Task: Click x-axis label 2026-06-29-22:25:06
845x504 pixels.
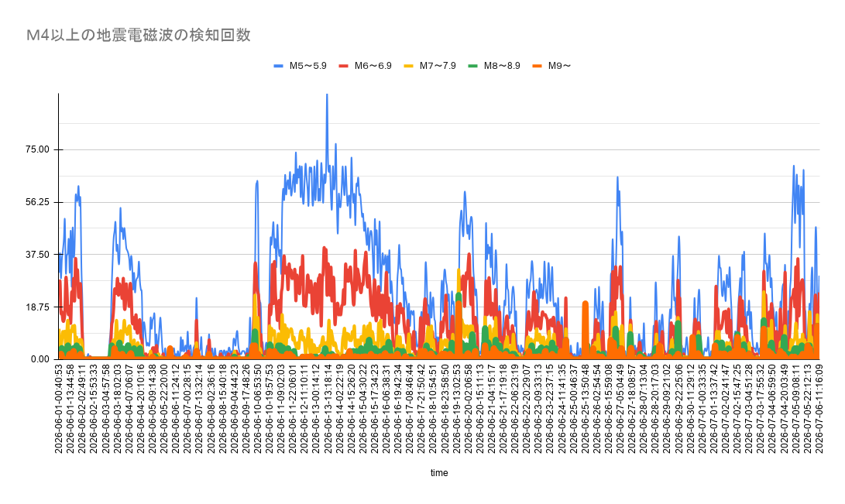Action: (x=678, y=409)
